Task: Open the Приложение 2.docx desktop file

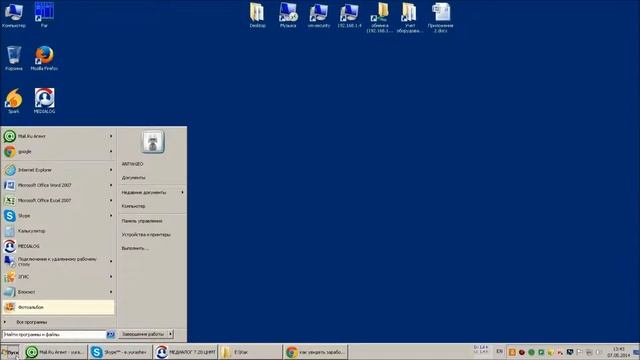Action: [x=440, y=17]
